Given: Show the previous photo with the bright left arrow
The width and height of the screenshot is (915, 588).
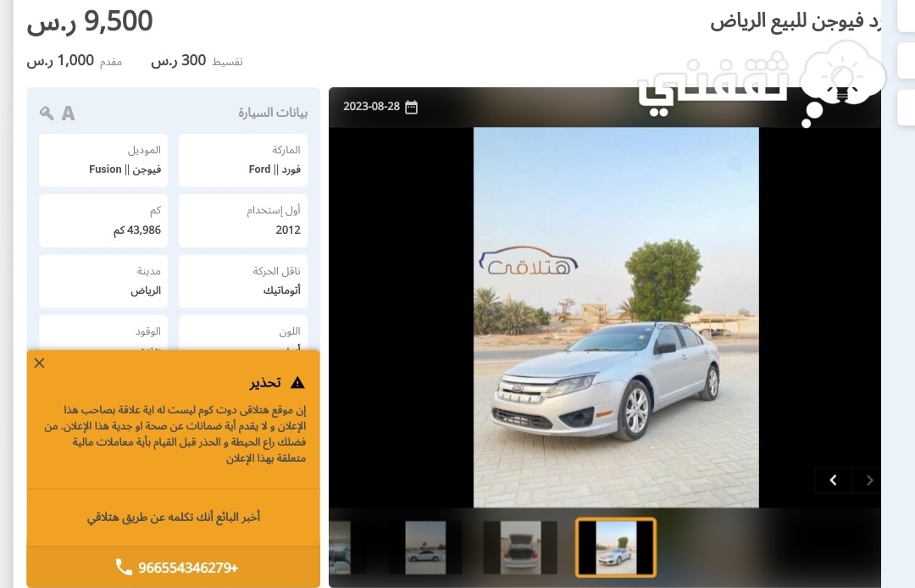Looking at the screenshot, I should (x=834, y=480).
